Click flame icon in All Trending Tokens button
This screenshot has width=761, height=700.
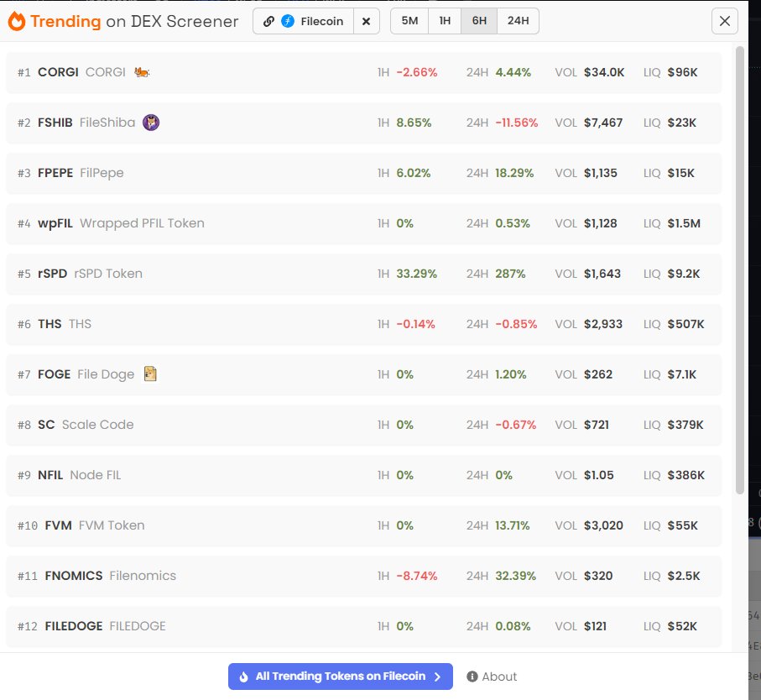tap(243, 676)
